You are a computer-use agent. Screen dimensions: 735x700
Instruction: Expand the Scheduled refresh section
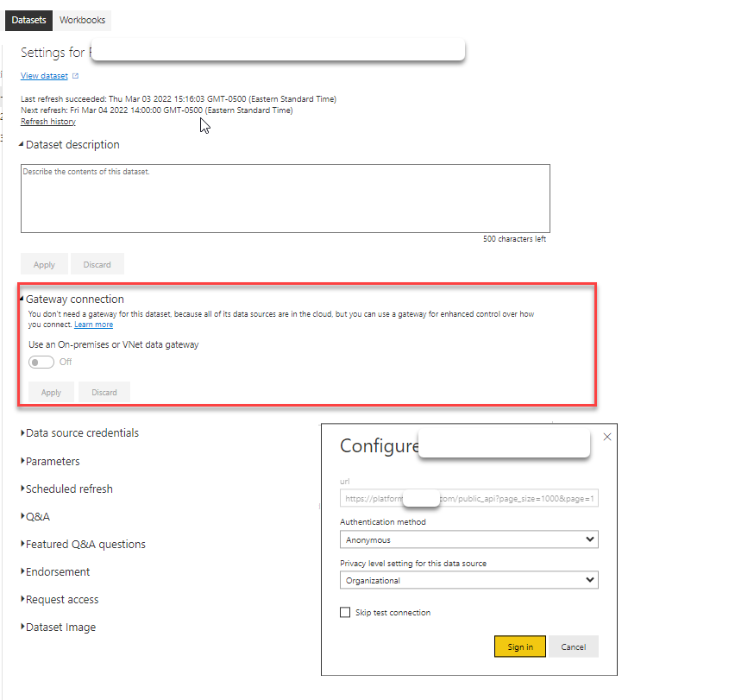point(66,489)
